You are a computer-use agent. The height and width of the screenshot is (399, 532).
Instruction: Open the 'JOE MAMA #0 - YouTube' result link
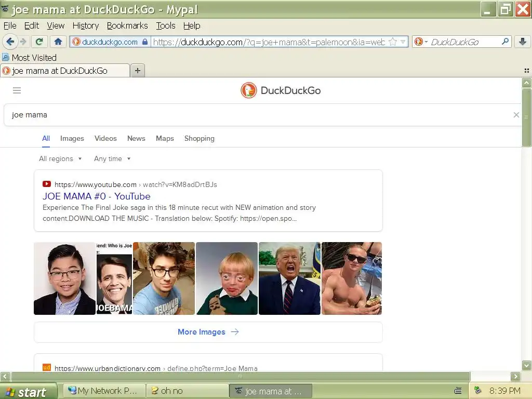[x=96, y=196]
